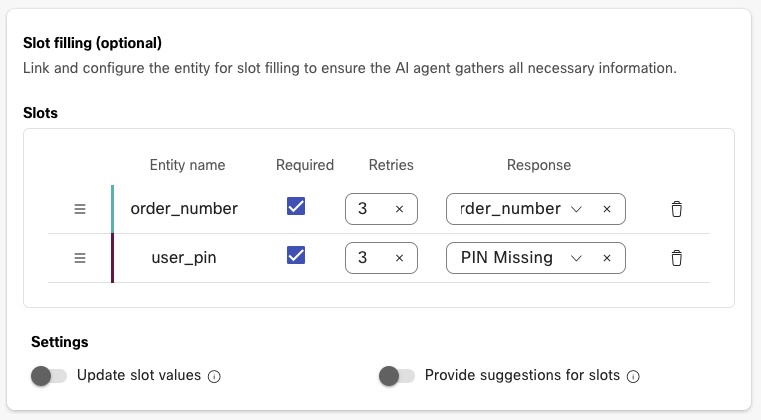The width and height of the screenshot is (761, 420).
Task: Clear the PIN Missing response selection
Action: tap(606, 258)
